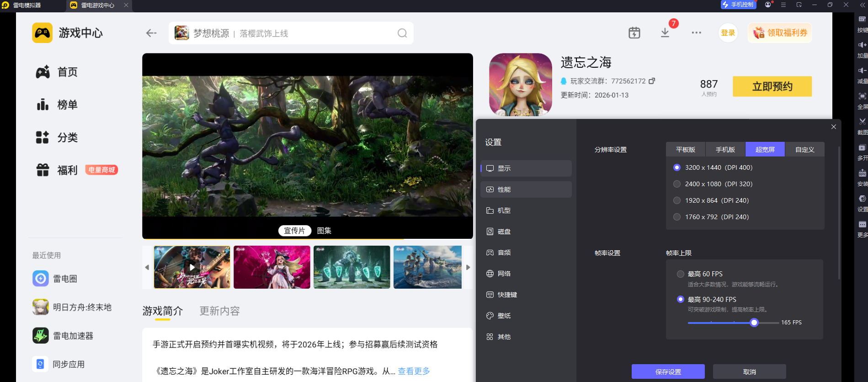Launch 雷电加速器 from recently used
The height and width of the screenshot is (382, 868).
tap(63, 336)
